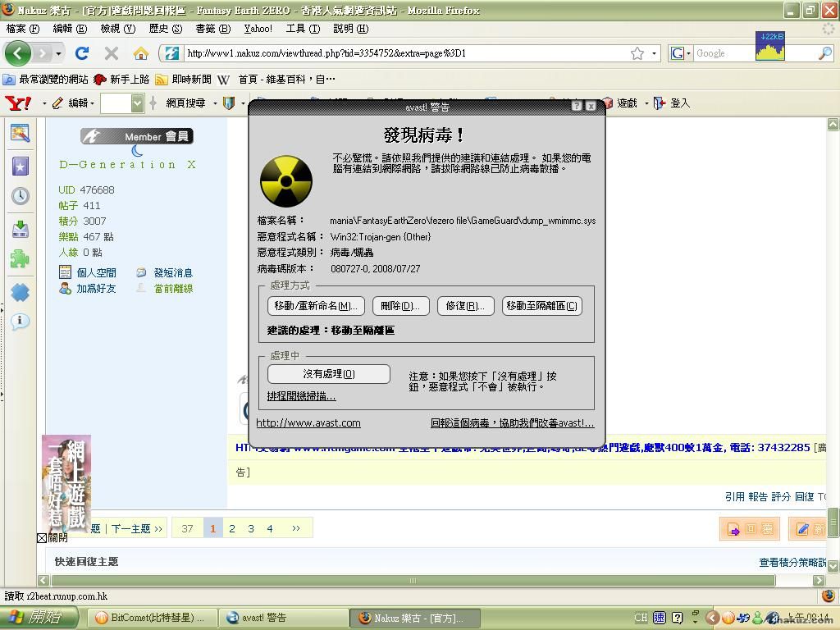Image resolution: width=840 pixels, height=630 pixels.
Task: Click 刪除 delete button
Action: point(400,306)
